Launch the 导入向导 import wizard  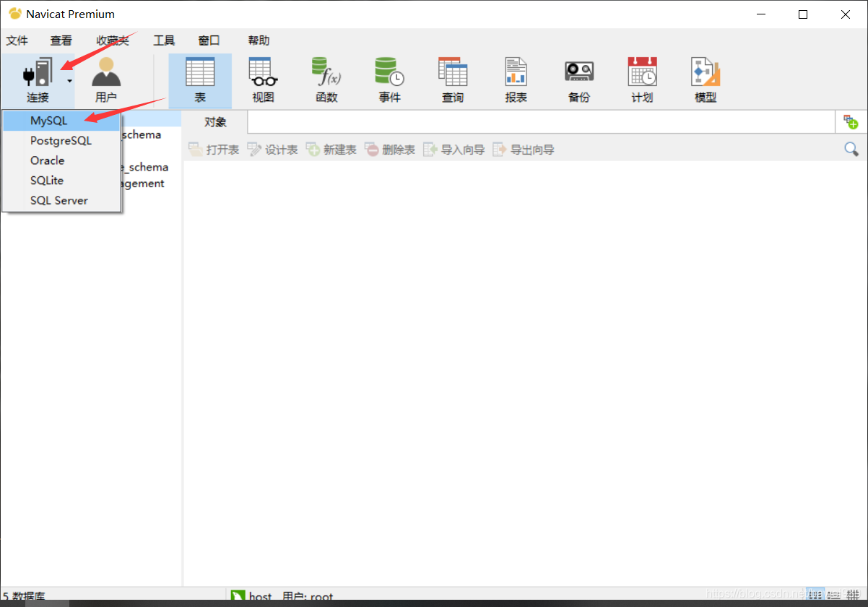coord(454,150)
